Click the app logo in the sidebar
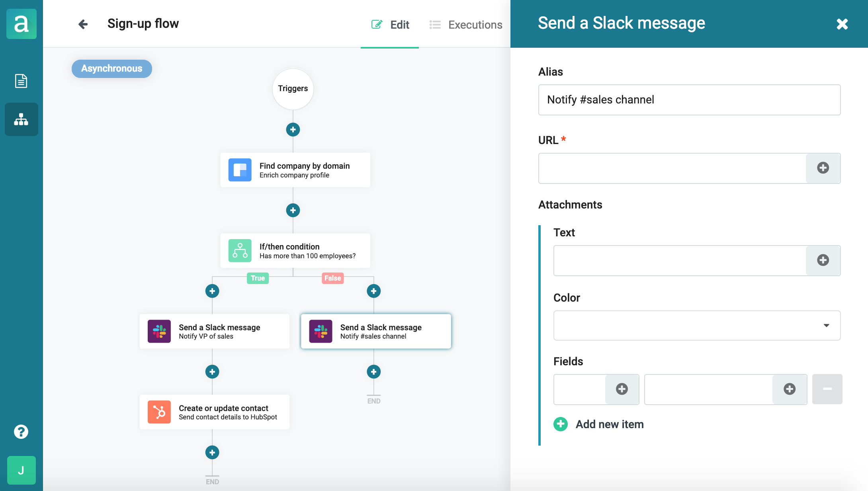This screenshot has height=491, width=868. click(x=22, y=24)
